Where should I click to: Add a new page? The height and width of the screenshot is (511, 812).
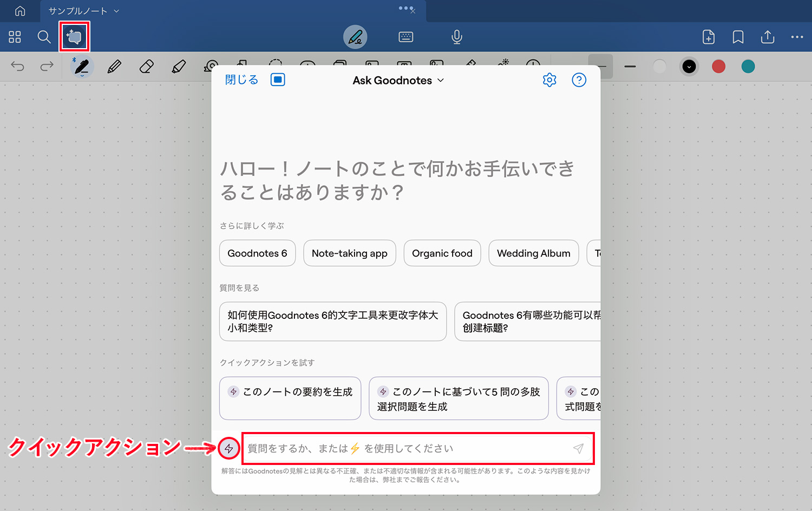click(x=709, y=37)
